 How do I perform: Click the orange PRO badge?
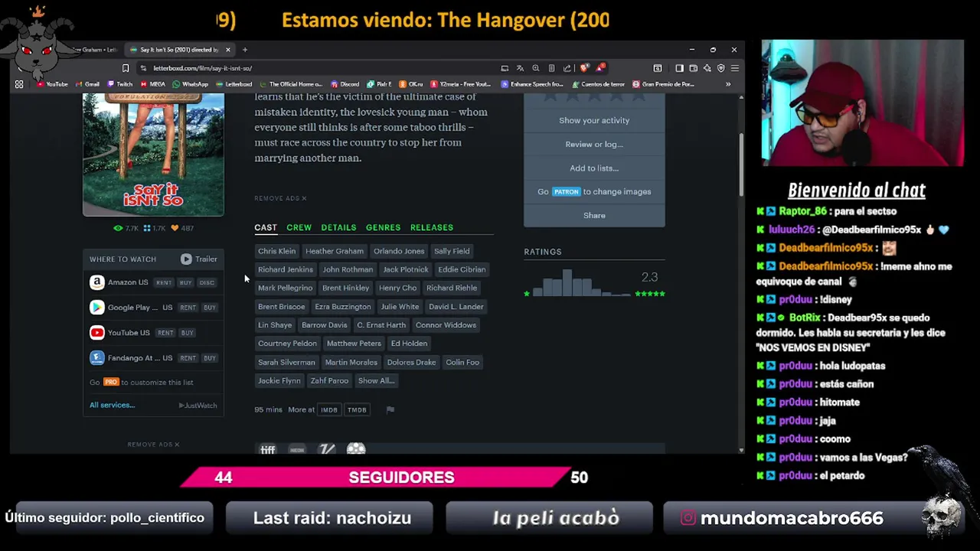[111, 383]
